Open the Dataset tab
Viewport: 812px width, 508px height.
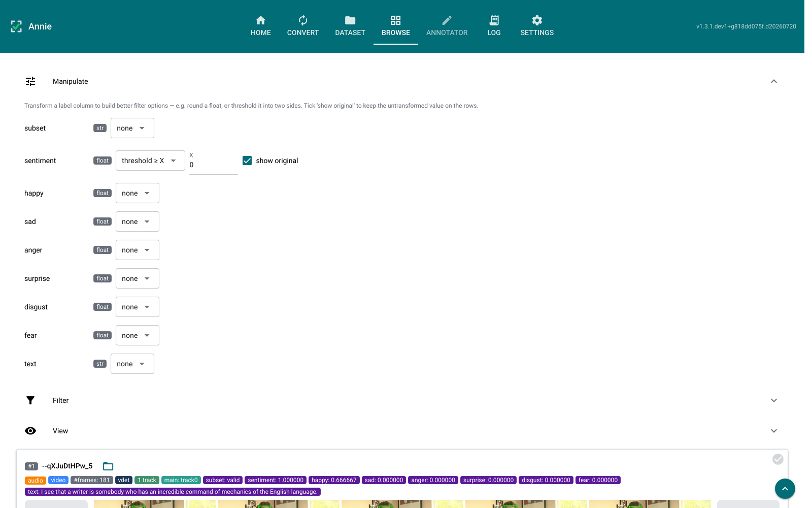350,26
